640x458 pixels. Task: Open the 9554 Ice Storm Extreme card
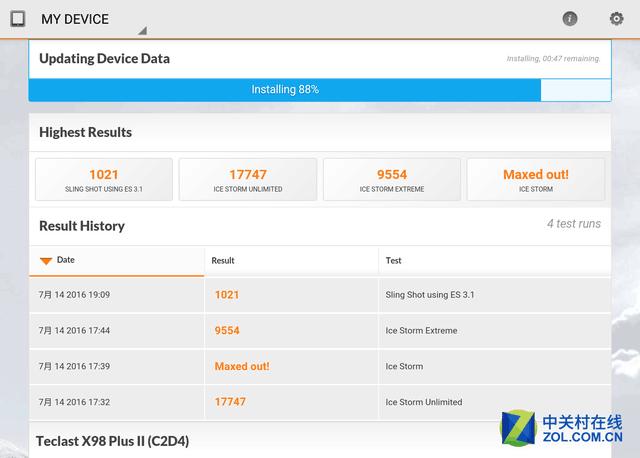[392, 180]
